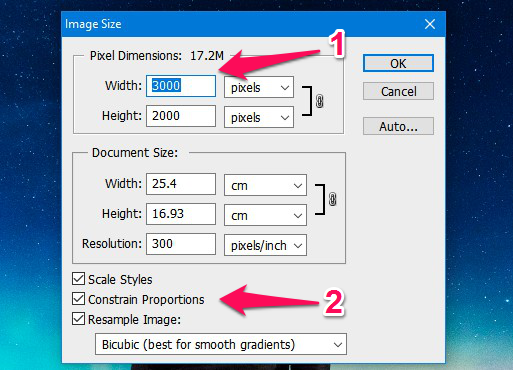
Task: Disable the Resample Image checkbox
Action: (78, 319)
